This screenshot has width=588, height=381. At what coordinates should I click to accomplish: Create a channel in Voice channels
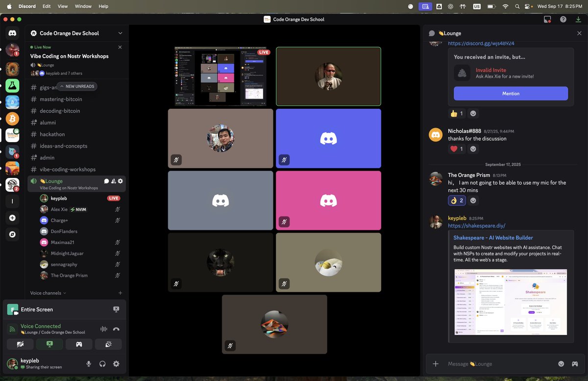click(120, 293)
